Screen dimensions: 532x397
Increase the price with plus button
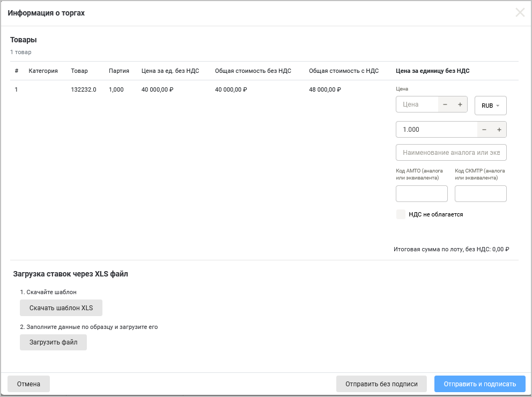click(460, 104)
